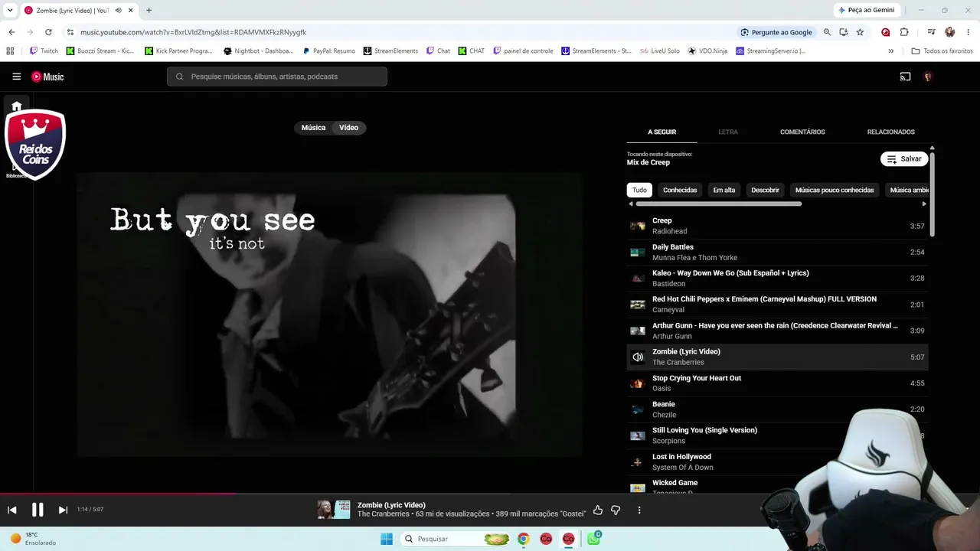Select the Músicas pouco conhecidas chip
This screenshot has width=980, height=551.
click(x=835, y=190)
